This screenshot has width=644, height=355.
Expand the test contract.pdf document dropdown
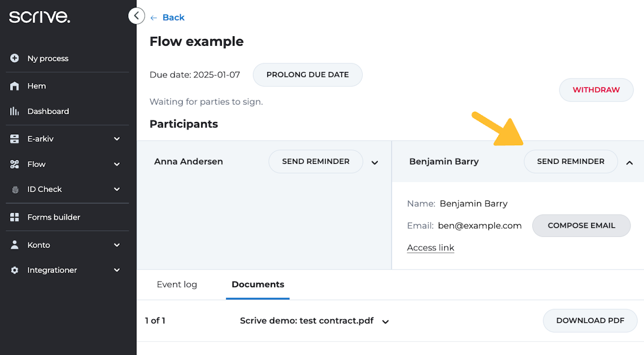tap(385, 322)
